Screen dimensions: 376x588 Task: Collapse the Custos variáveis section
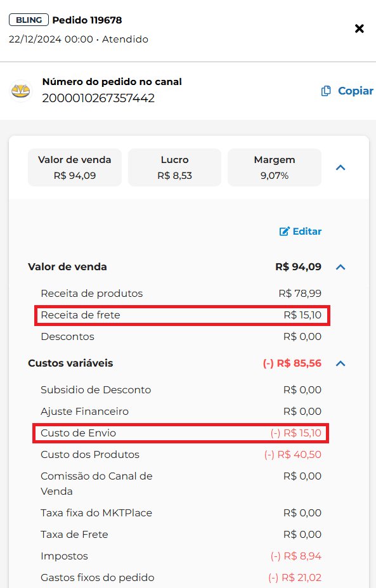coord(340,363)
